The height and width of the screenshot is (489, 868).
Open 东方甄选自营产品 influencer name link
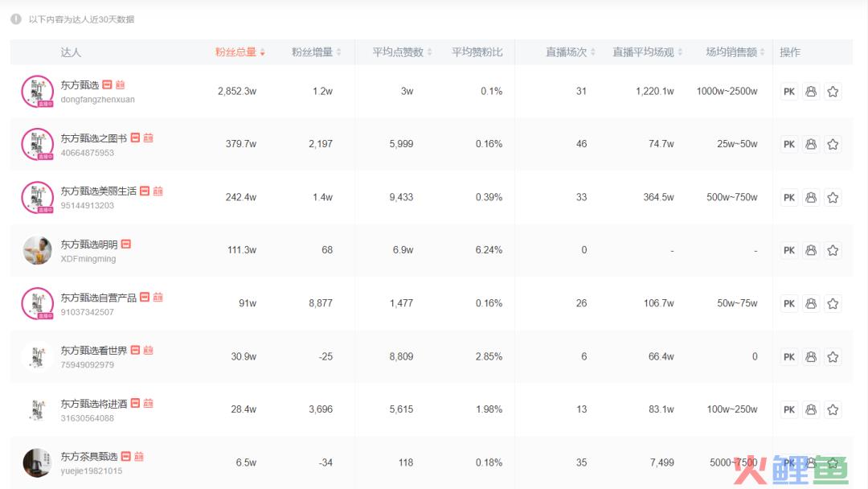click(99, 298)
